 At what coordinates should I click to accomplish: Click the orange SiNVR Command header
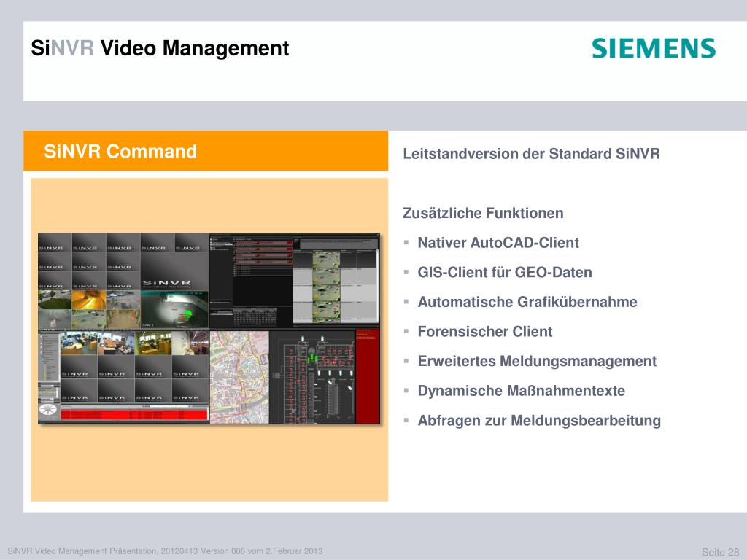(206, 151)
